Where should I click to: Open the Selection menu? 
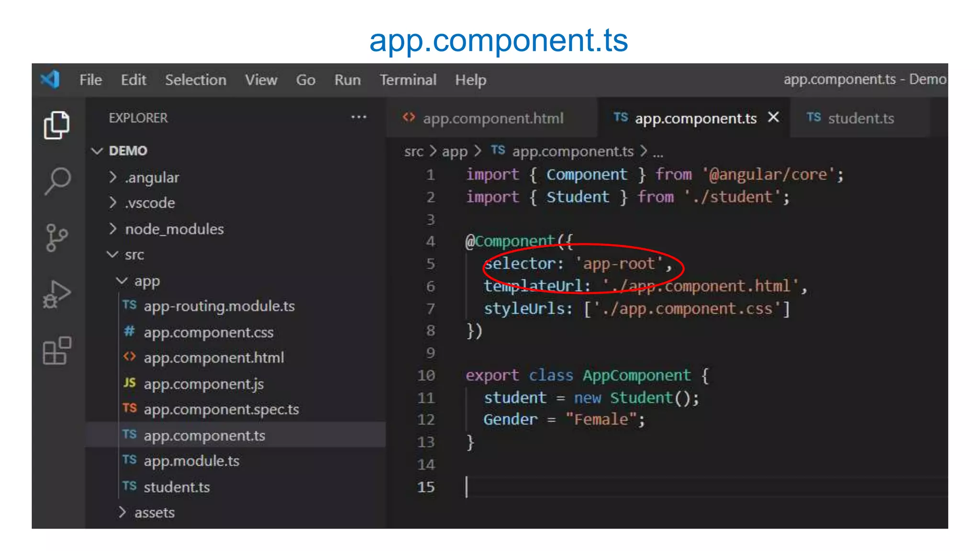click(196, 80)
